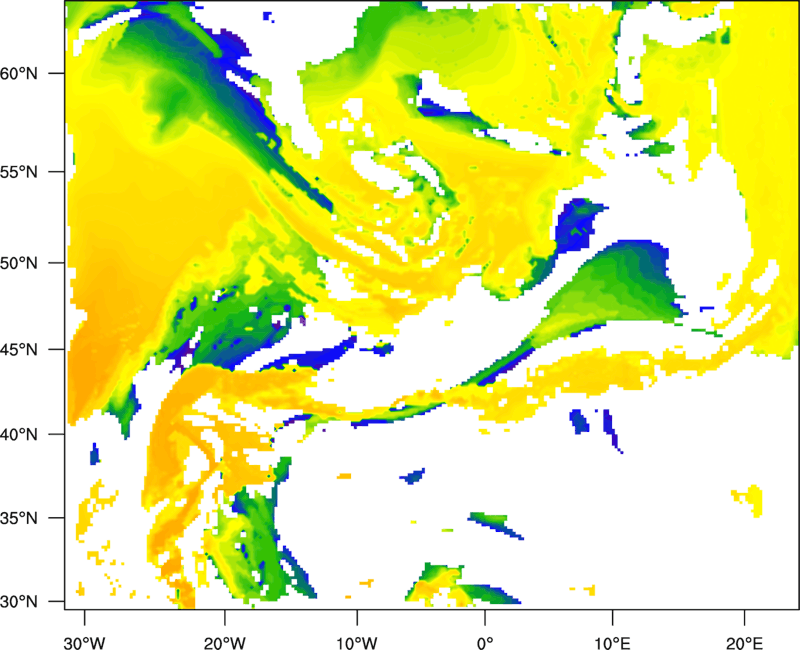Click the 30°W longitude label
Image resolution: width=800 pixels, height=650 pixels.
85,643
